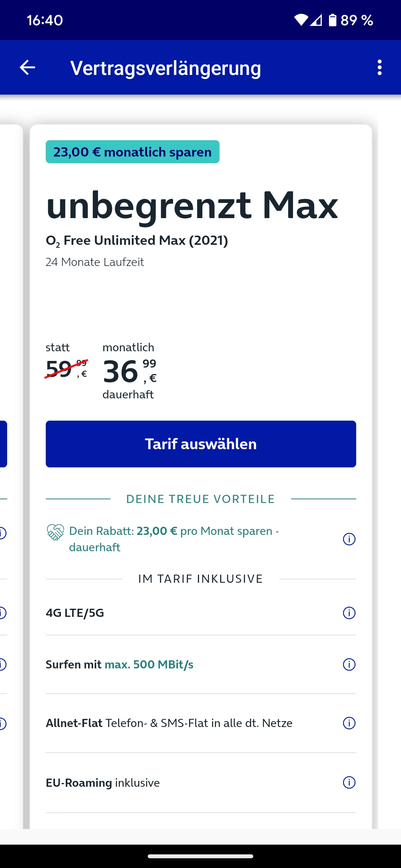Tap the Vertragsverlängerung page title
401x868 pixels.
pyautogui.click(x=166, y=68)
